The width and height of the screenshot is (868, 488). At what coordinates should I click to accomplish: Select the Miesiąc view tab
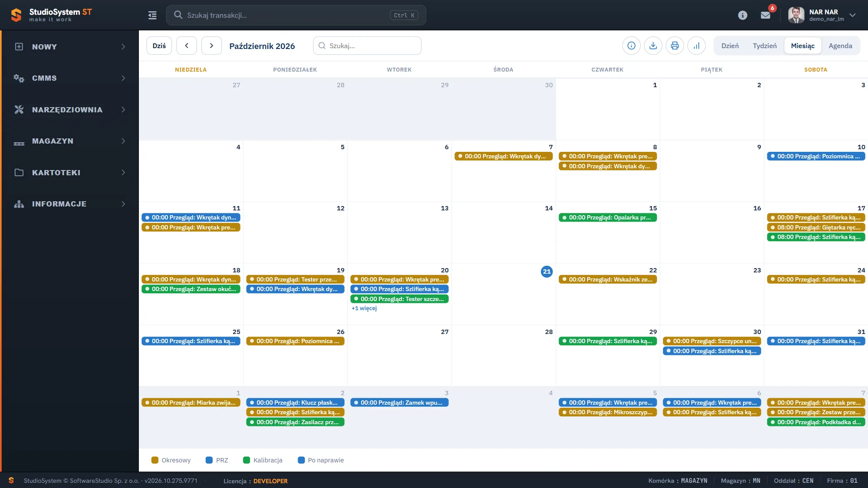coord(802,46)
